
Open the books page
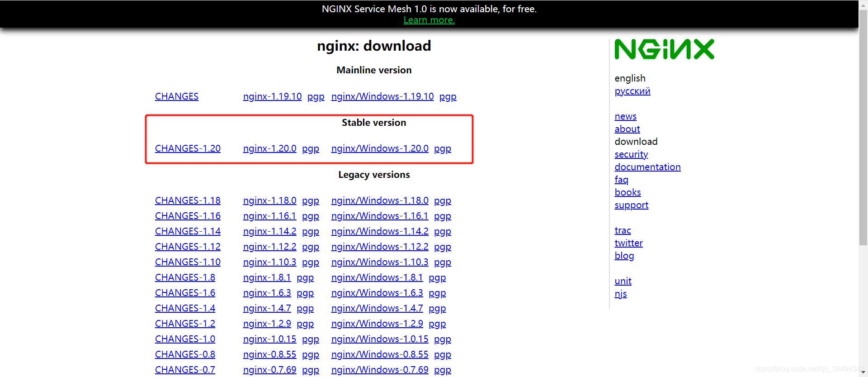627,192
